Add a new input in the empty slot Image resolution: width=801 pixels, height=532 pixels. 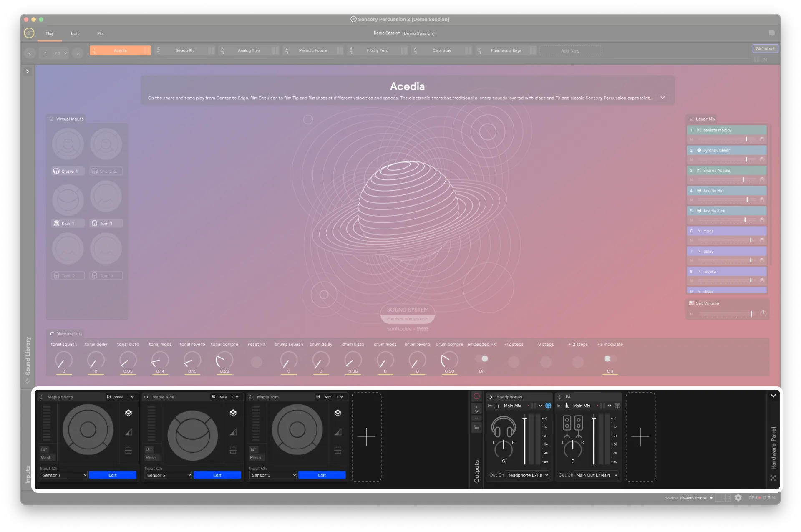[x=367, y=436]
